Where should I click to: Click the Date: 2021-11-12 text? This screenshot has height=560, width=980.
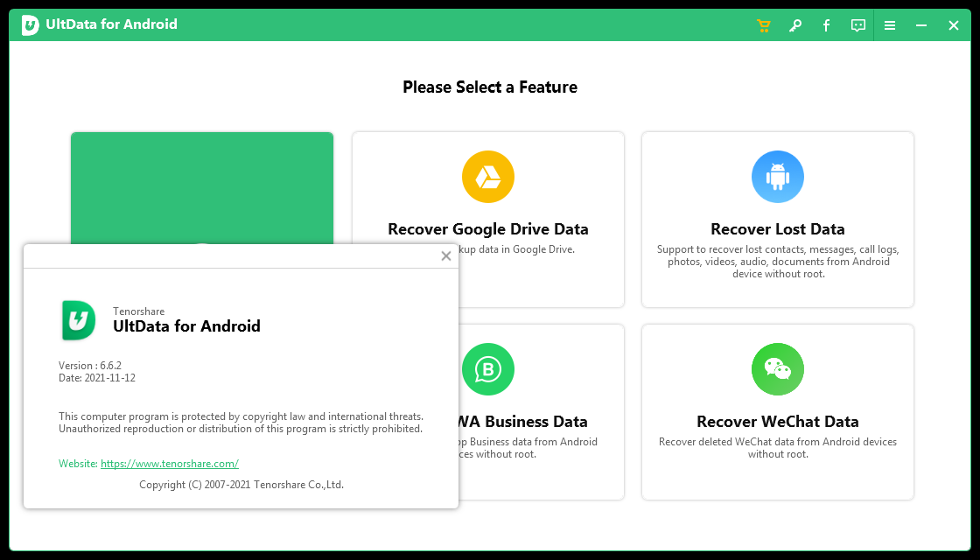click(97, 378)
